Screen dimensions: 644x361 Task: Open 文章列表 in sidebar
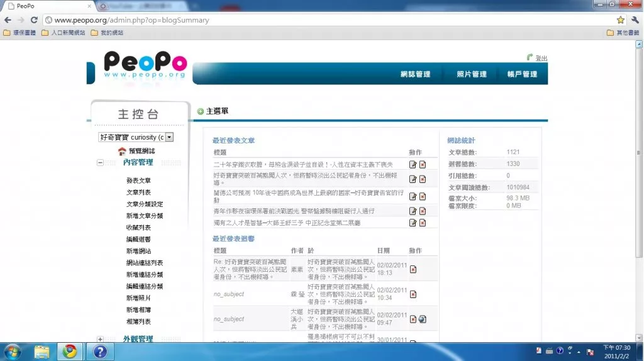point(138,192)
